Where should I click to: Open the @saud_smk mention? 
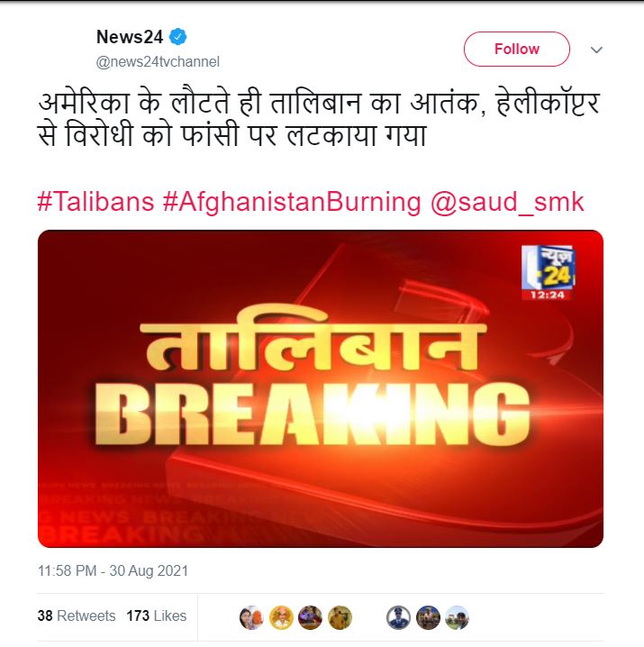tap(507, 203)
